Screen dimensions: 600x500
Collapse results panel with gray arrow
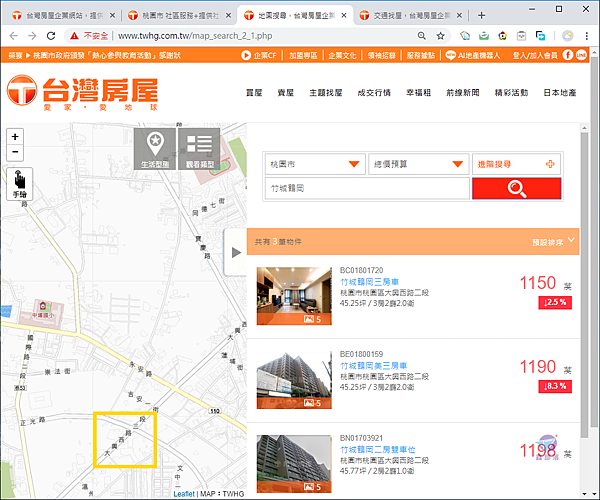pos(236,252)
